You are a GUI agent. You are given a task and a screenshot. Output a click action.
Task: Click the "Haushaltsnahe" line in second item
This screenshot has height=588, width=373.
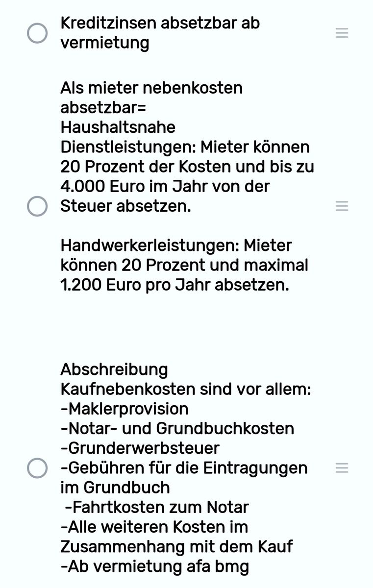click(118, 127)
